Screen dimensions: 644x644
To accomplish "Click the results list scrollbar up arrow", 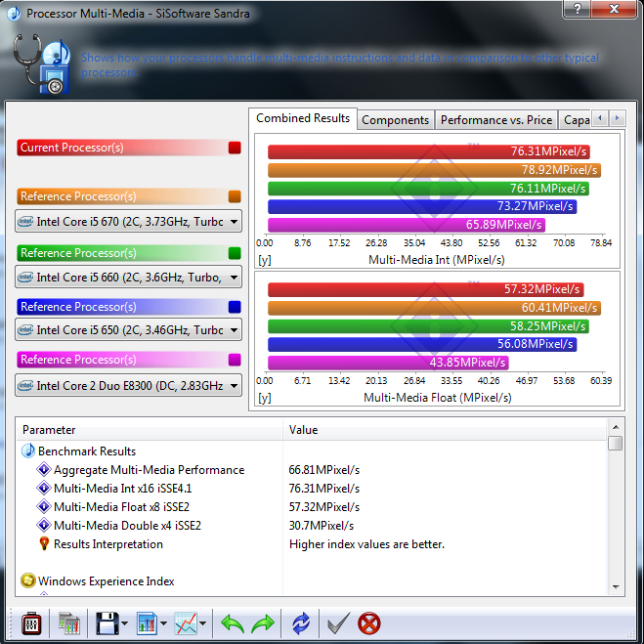I will (x=616, y=427).
